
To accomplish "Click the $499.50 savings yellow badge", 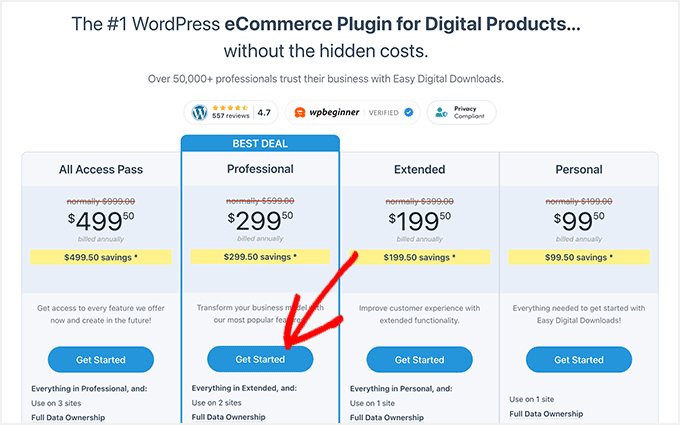I will (x=100, y=257).
